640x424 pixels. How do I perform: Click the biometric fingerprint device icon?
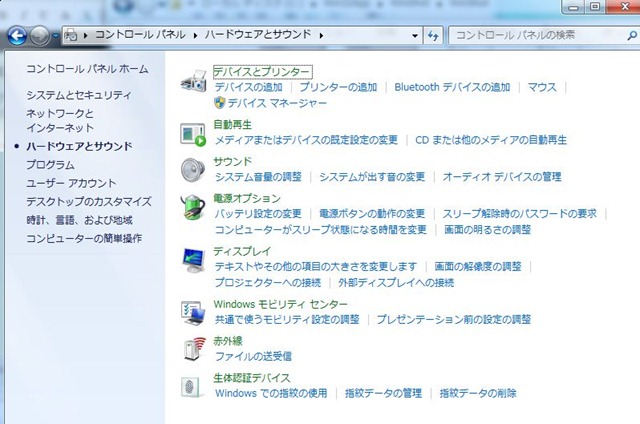point(192,387)
